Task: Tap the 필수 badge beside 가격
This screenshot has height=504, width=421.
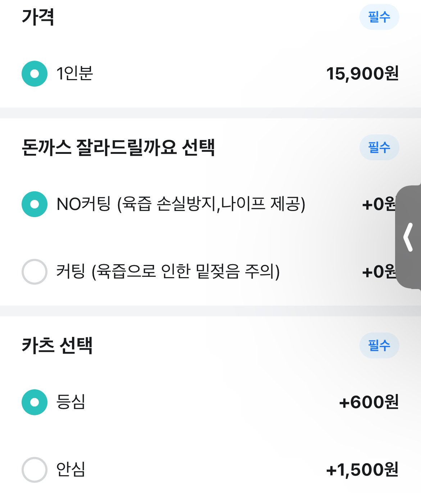Action: (379, 17)
